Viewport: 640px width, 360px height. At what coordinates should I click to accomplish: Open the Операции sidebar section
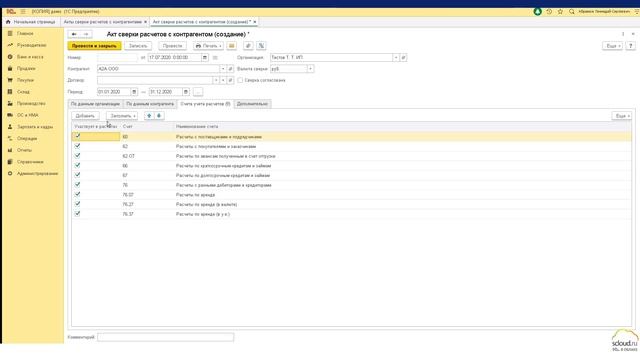pos(27,138)
